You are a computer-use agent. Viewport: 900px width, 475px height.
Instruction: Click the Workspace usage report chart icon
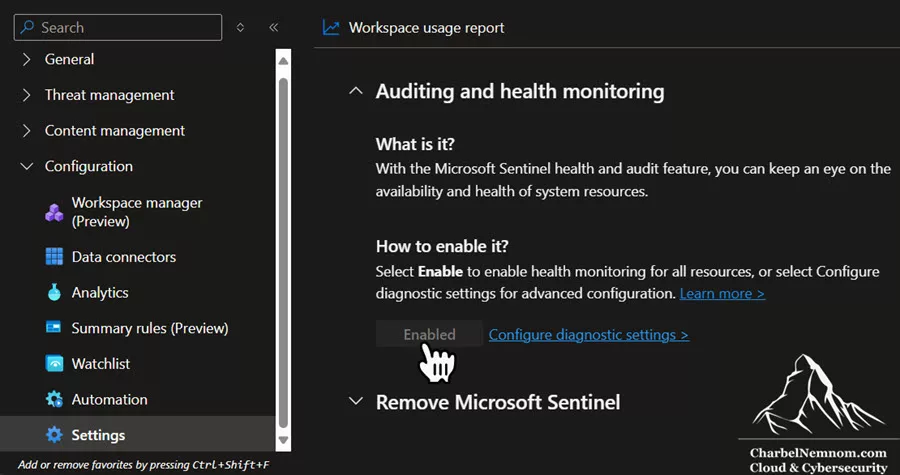coord(331,28)
